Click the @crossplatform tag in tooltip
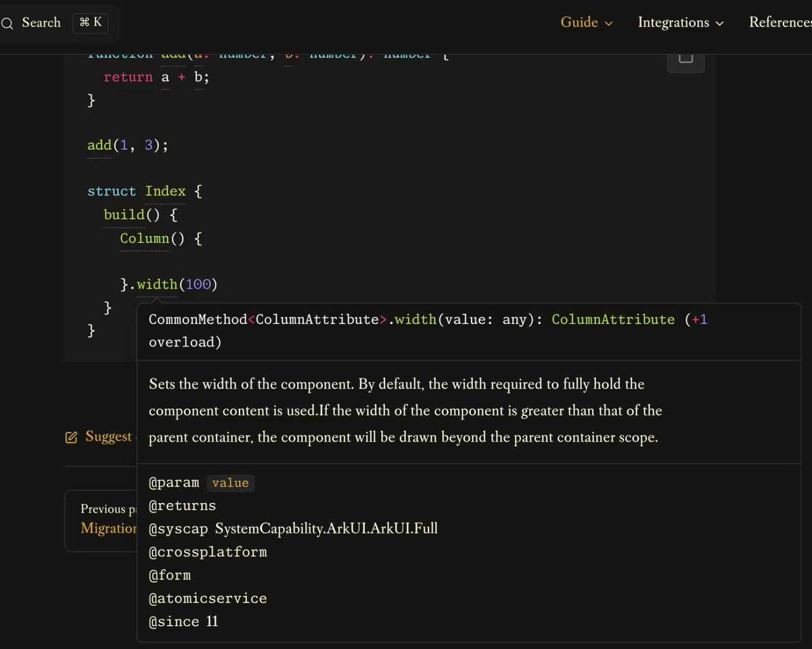The width and height of the screenshot is (812, 649). pos(208,552)
